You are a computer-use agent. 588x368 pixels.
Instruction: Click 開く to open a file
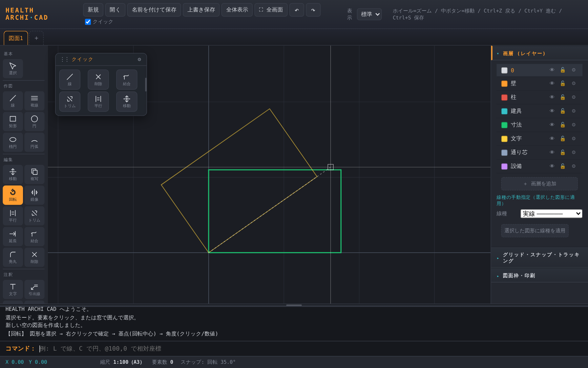pyautogui.click(x=115, y=10)
